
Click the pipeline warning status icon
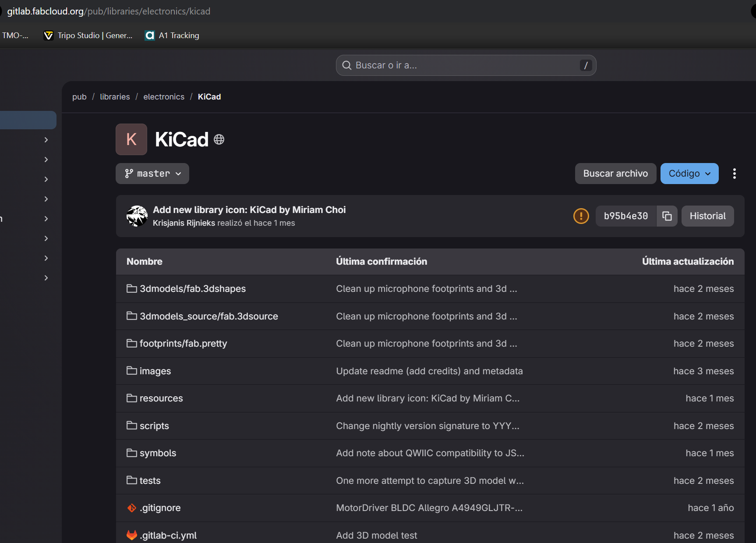coord(581,216)
